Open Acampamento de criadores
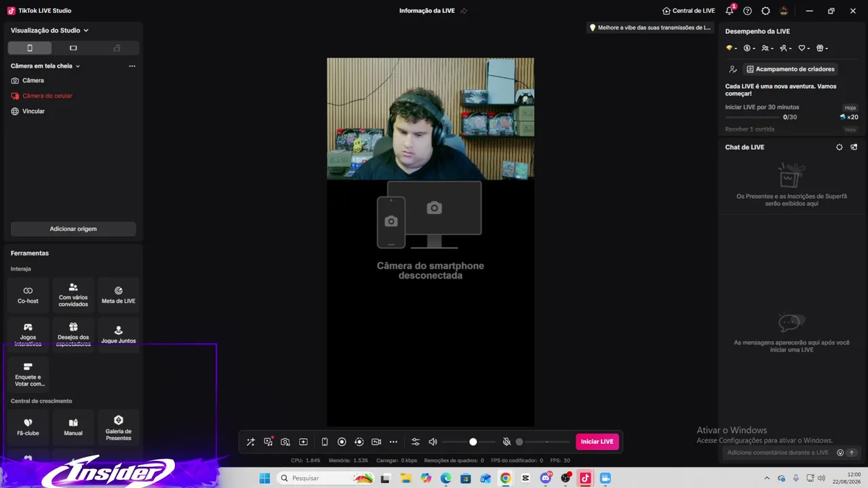Viewport: 868px width, 488px height. 791,69
